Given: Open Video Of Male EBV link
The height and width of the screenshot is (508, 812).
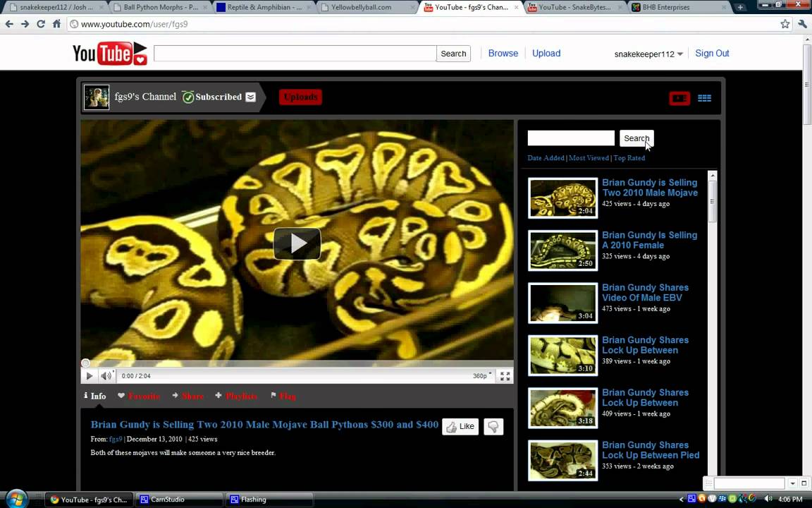Looking at the screenshot, I should pyautogui.click(x=645, y=292).
